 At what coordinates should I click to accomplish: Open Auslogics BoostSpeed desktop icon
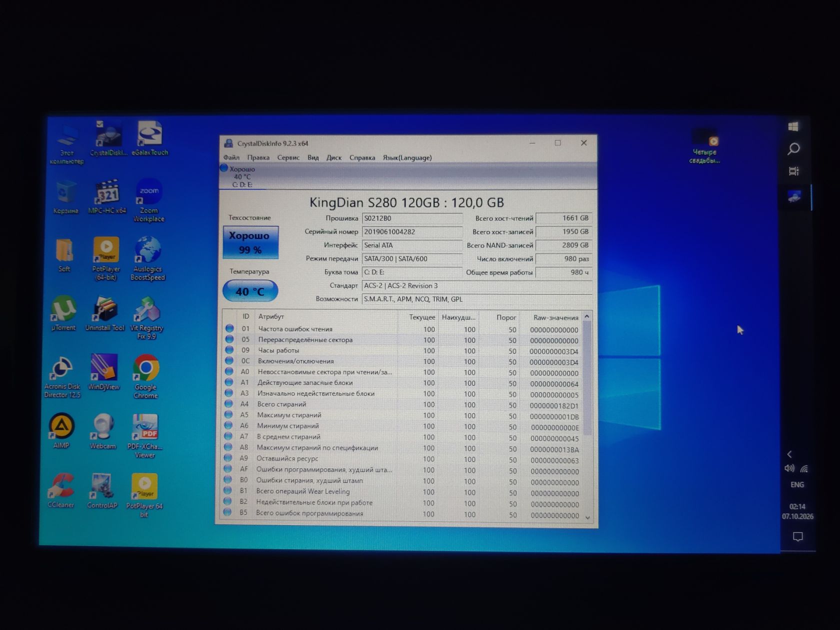[147, 258]
